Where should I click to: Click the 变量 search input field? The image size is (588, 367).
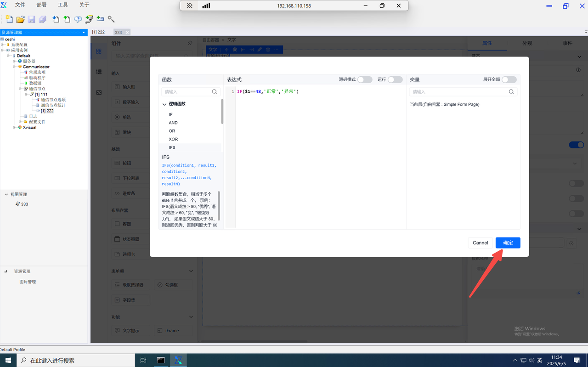463,92
